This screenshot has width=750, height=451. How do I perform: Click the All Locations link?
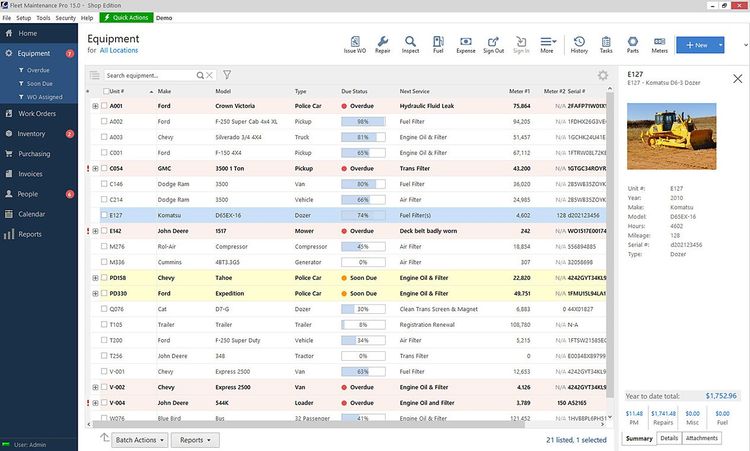coord(119,50)
